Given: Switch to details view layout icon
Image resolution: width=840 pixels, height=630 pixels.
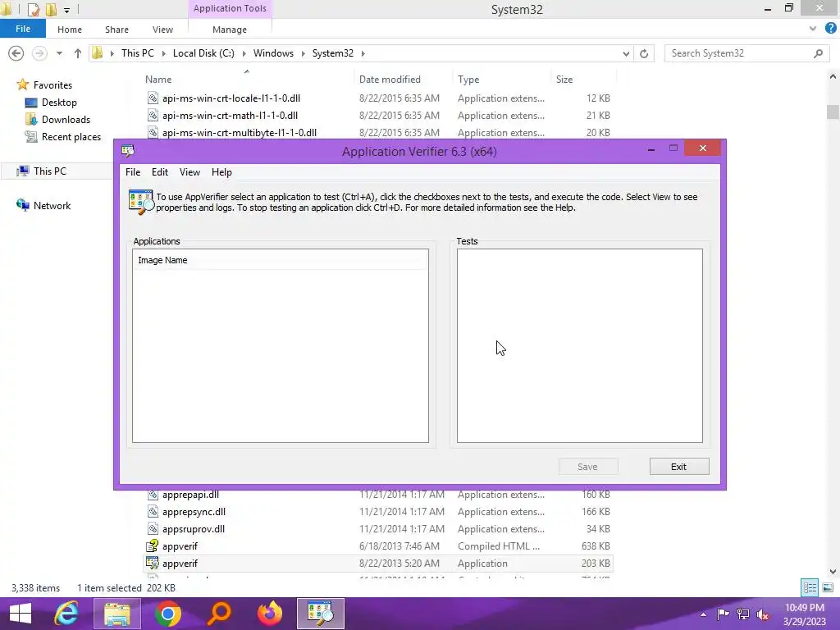Looking at the screenshot, I should 810,587.
